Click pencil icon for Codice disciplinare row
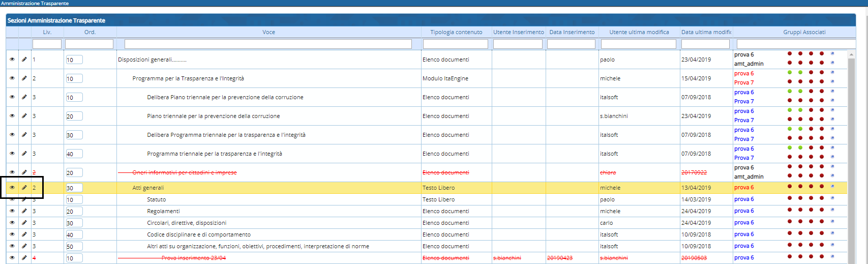868x264 pixels. (24, 234)
